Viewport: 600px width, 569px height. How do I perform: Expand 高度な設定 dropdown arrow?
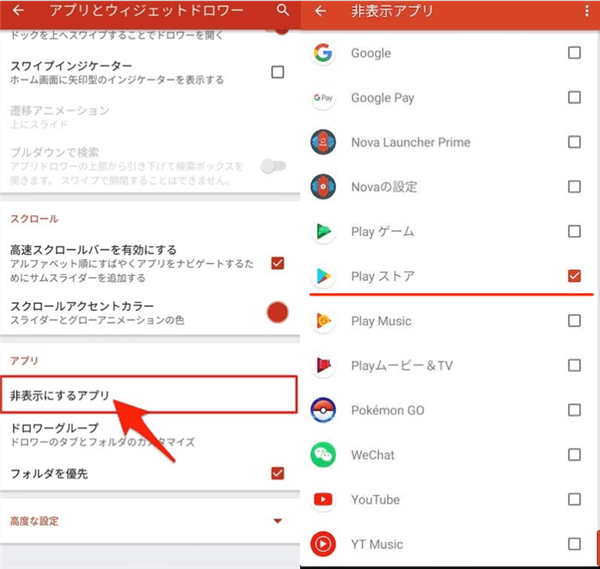click(278, 521)
